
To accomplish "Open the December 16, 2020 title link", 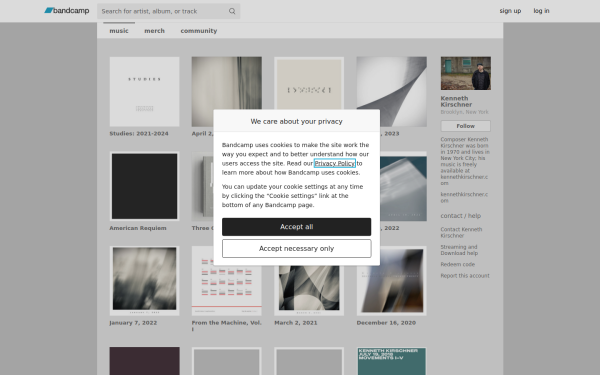I will pos(386,323).
